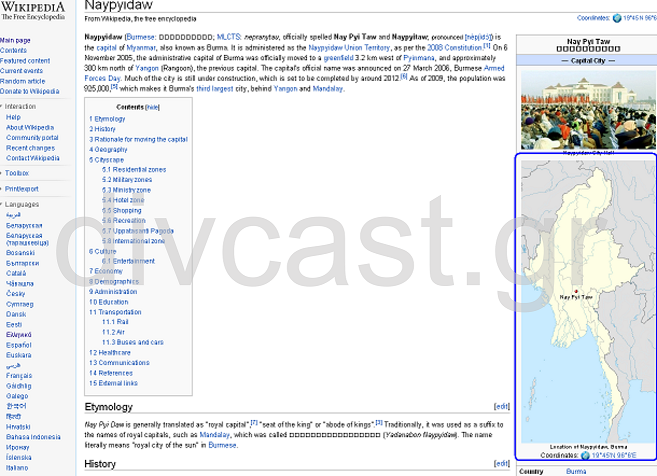Jump to 9 Administration section

point(113,292)
